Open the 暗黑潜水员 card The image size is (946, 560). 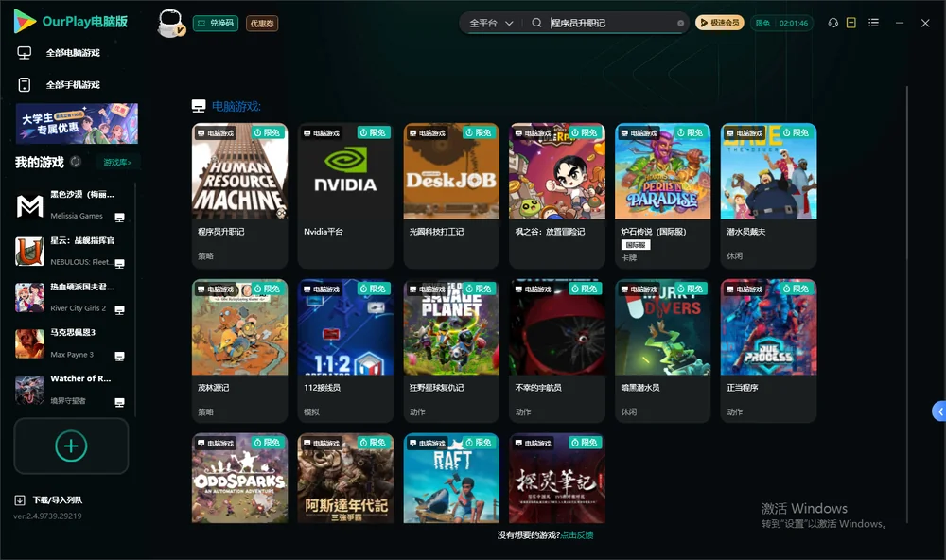[x=662, y=351]
